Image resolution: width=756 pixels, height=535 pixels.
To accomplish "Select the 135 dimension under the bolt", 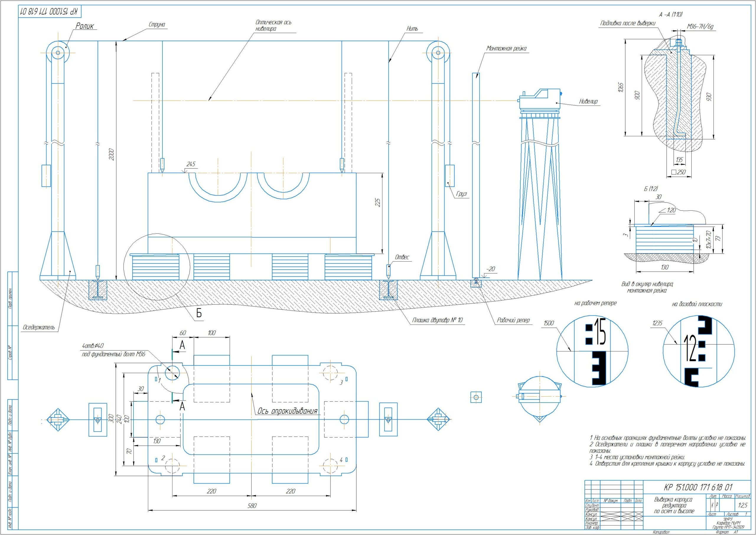I will tap(679, 160).
